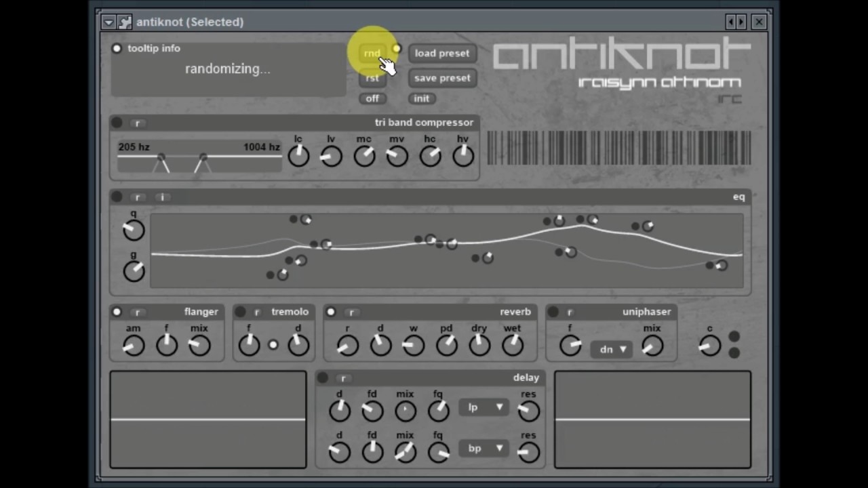Click the eq g knob
Image resolution: width=868 pixels, height=488 pixels.
(x=134, y=271)
